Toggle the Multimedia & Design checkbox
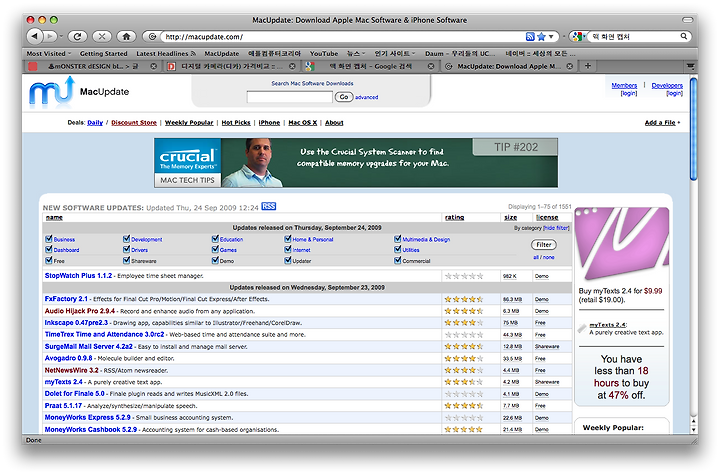 tap(397, 239)
